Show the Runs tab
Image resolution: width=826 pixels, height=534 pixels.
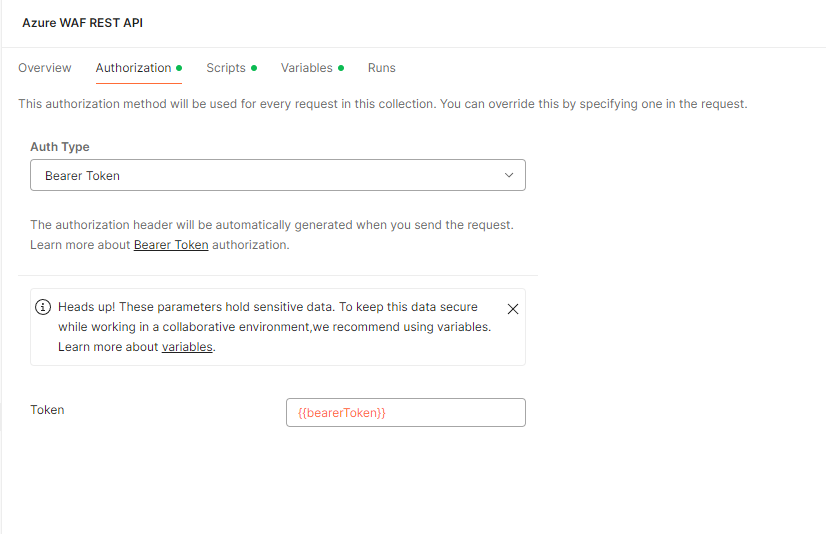click(x=381, y=68)
